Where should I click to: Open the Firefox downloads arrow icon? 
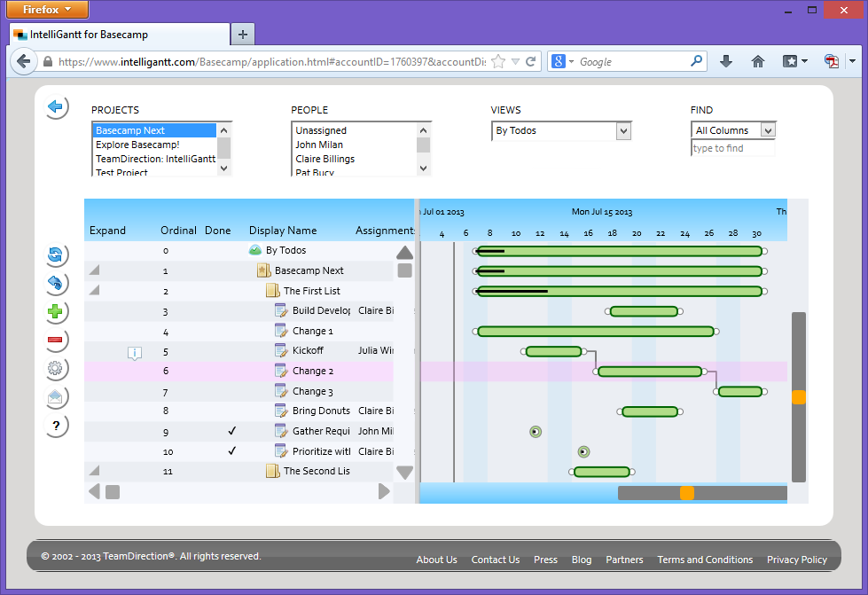[726, 61]
